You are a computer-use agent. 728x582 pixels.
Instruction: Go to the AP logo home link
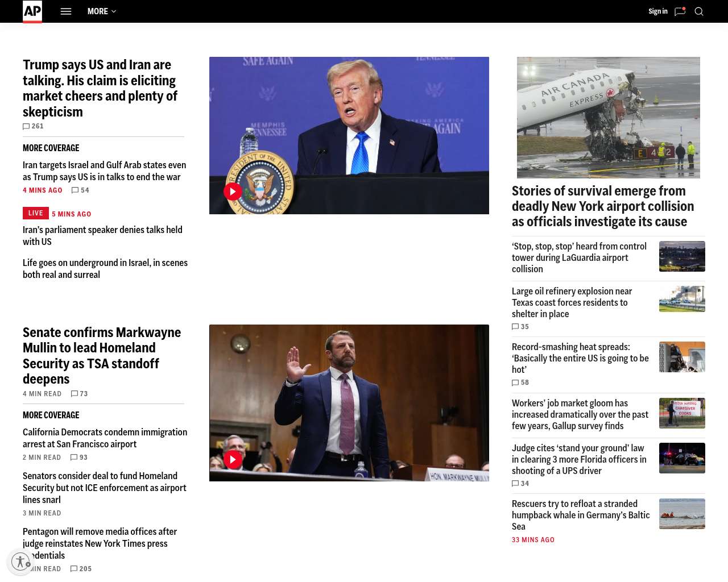tap(32, 11)
